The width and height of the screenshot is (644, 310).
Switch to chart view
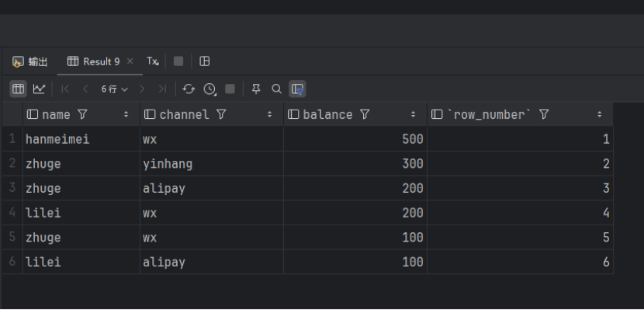tap(39, 89)
